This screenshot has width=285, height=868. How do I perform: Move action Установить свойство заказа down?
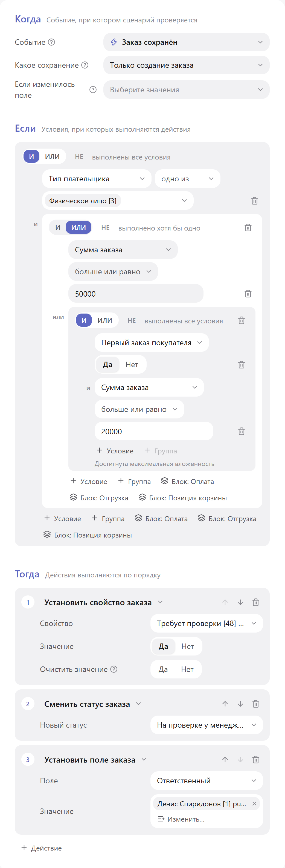click(x=240, y=602)
